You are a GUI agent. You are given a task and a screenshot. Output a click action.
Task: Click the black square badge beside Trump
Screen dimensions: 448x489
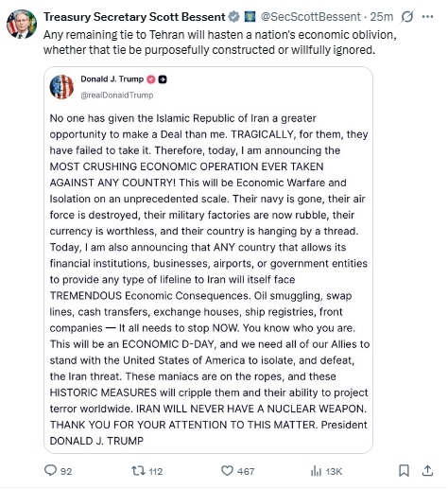[163, 79]
